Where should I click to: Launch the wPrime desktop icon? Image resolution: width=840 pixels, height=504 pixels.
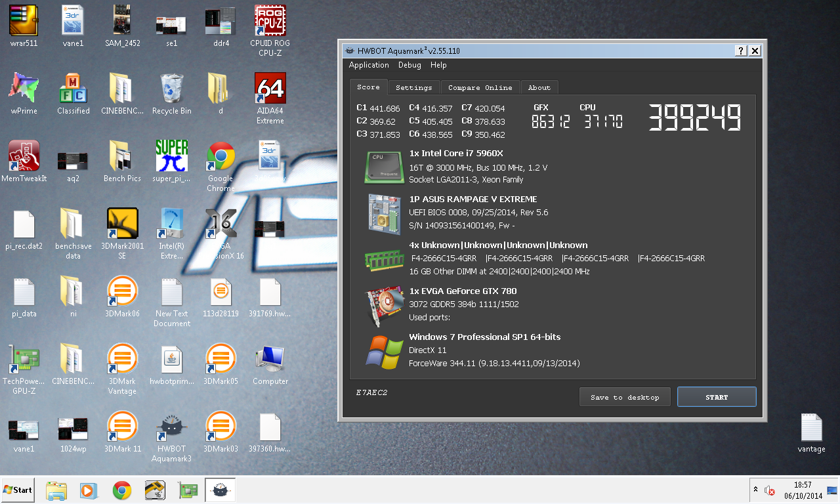point(24,88)
